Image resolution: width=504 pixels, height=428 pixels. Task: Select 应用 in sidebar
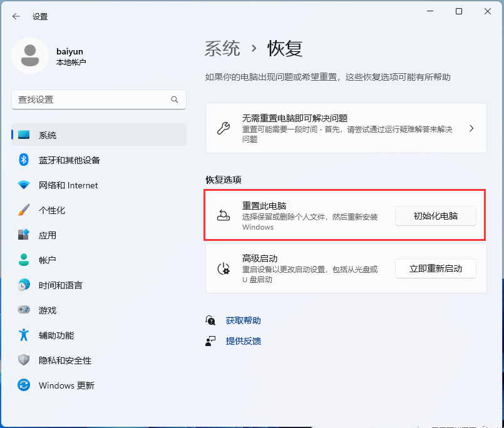point(99,235)
